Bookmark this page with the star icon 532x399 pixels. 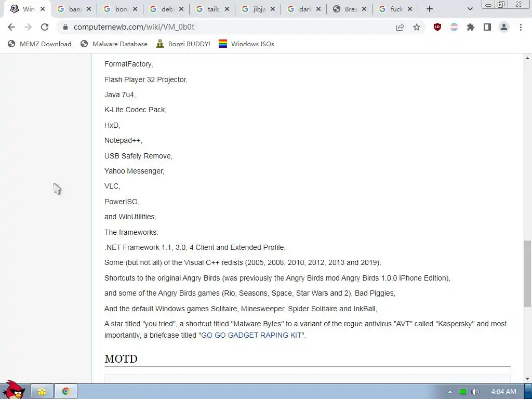coord(417,27)
